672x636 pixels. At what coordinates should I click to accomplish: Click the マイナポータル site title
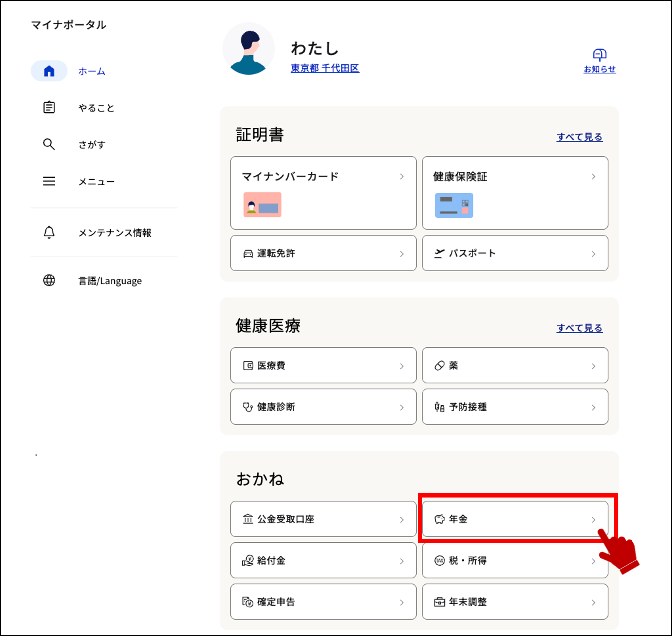point(69,25)
